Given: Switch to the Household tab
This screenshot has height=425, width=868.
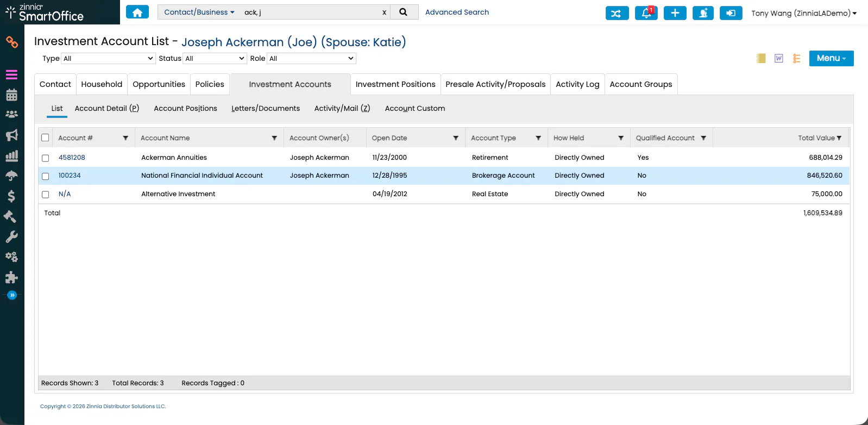Looking at the screenshot, I should (102, 84).
